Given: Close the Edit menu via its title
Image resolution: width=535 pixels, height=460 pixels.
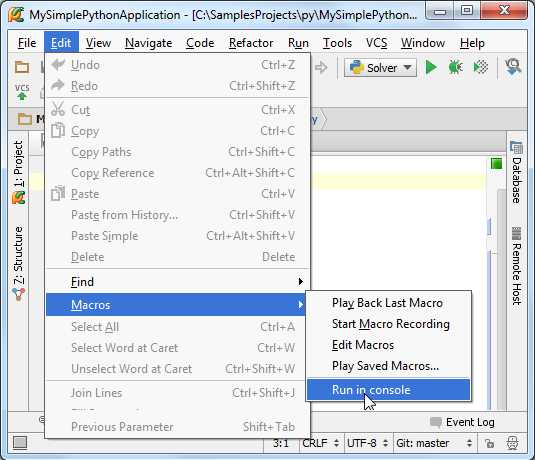Looking at the screenshot, I should pos(61,43).
